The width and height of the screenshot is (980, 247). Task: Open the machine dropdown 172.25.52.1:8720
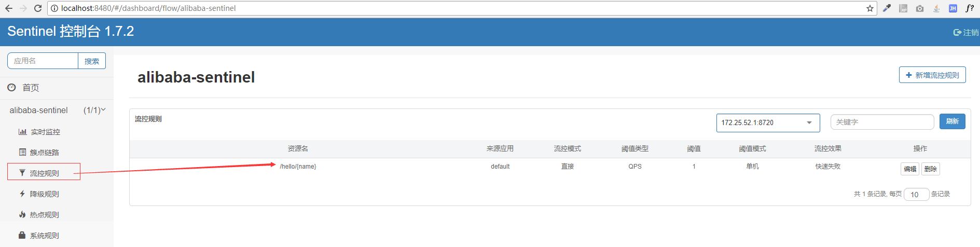(x=768, y=123)
